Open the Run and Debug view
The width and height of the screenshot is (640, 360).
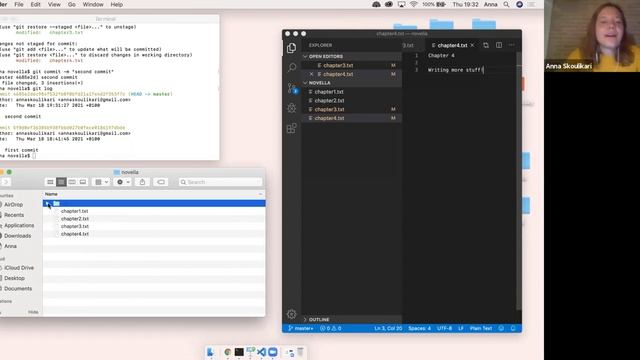(x=291, y=108)
